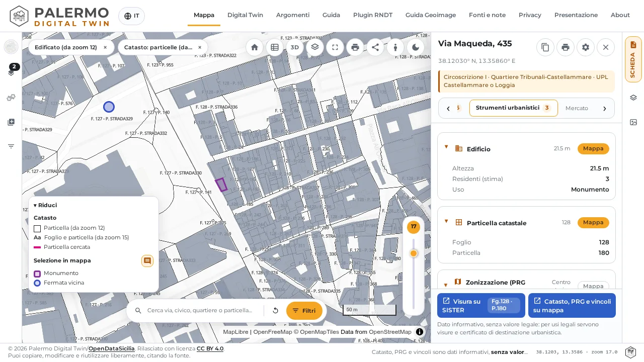Copy Via Maqueda 435 card details
644x362 pixels.
pos(545,47)
